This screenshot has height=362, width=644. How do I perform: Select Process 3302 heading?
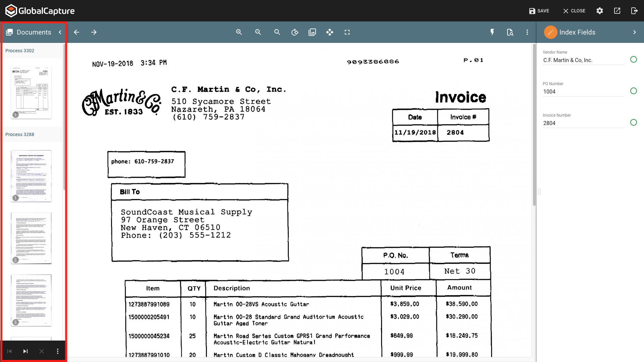click(x=20, y=51)
